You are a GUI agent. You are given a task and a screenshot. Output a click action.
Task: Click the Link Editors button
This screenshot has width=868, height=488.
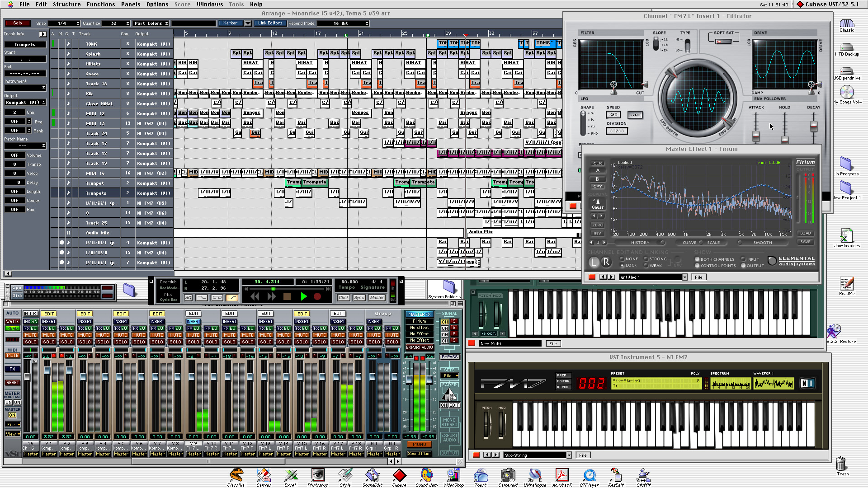click(270, 23)
